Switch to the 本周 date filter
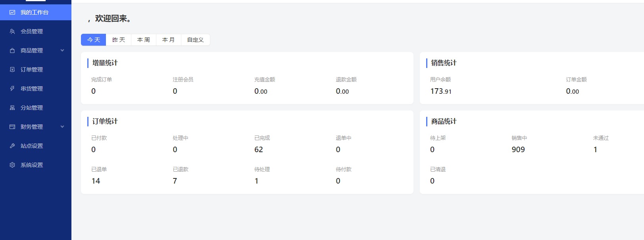 click(x=144, y=40)
